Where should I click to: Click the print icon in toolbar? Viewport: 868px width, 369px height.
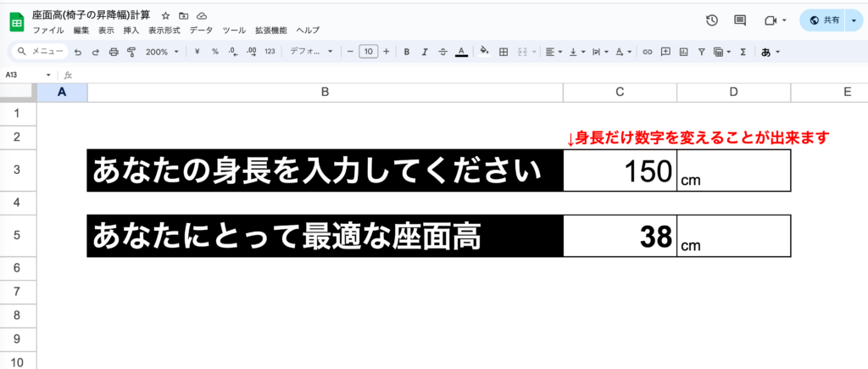114,52
